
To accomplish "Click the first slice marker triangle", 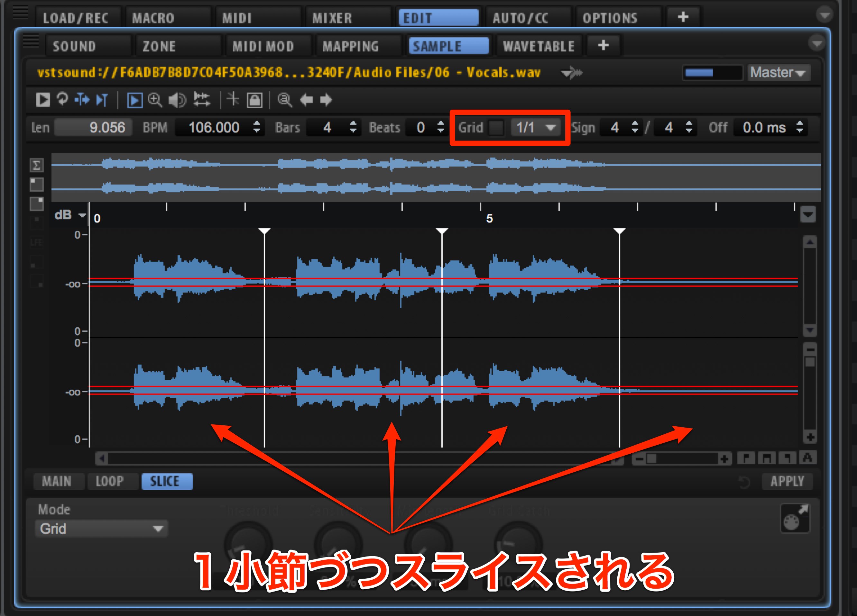I will (264, 231).
